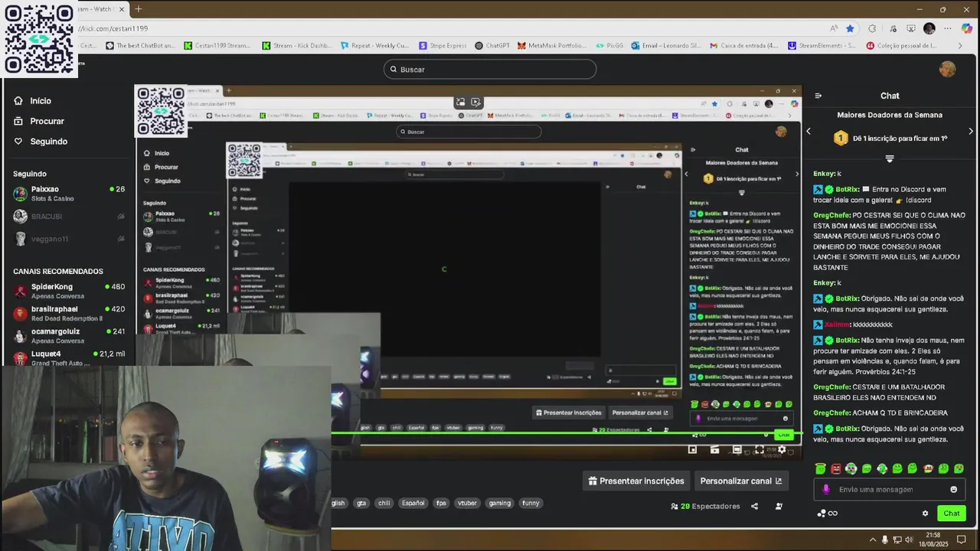Image resolution: width=980 pixels, height=551 pixels.
Task: Insert the crying frog emote at far right
Action: click(x=959, y=468)
